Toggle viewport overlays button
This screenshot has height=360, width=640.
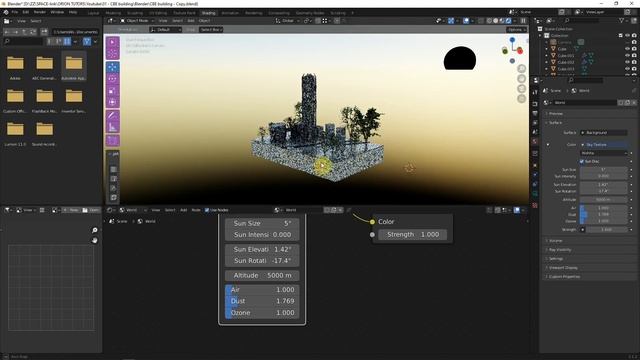click(x=466, y=20)
